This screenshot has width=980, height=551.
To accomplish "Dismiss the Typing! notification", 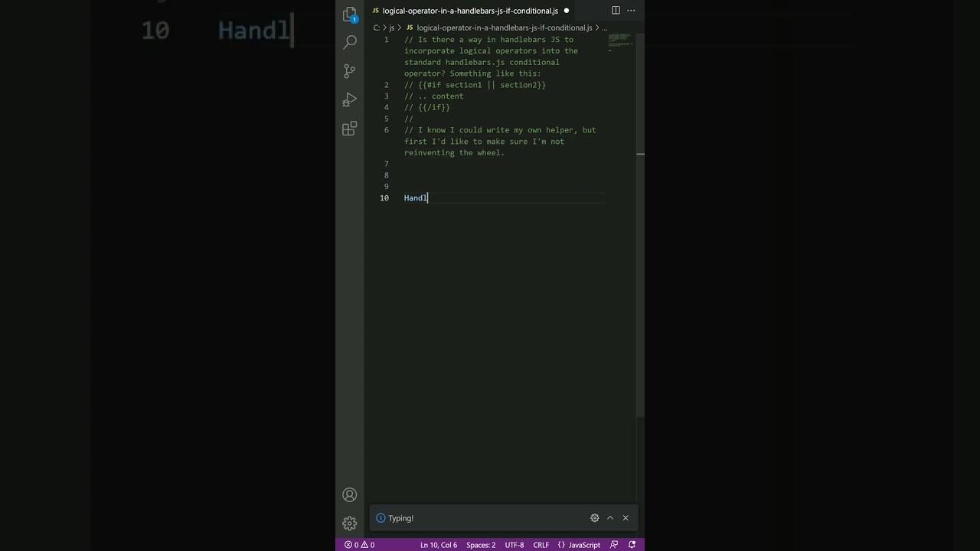I will [626, 518].
